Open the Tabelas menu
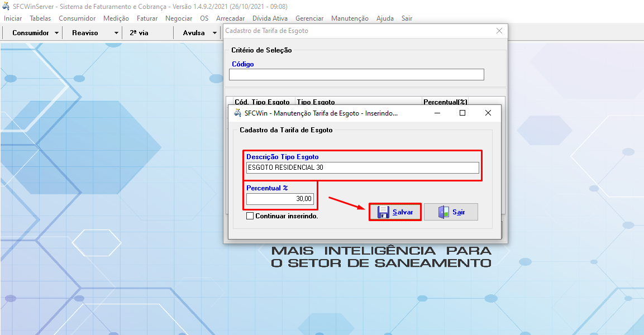 pos(40,18)
